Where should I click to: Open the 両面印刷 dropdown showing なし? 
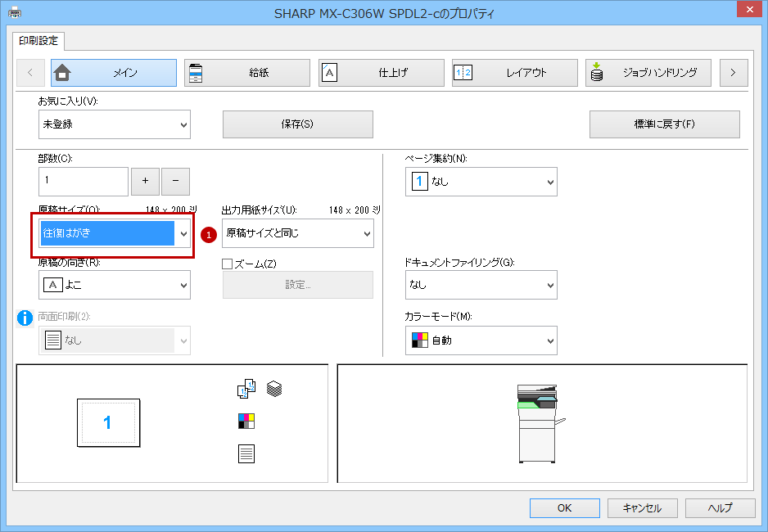coord(115,340)
